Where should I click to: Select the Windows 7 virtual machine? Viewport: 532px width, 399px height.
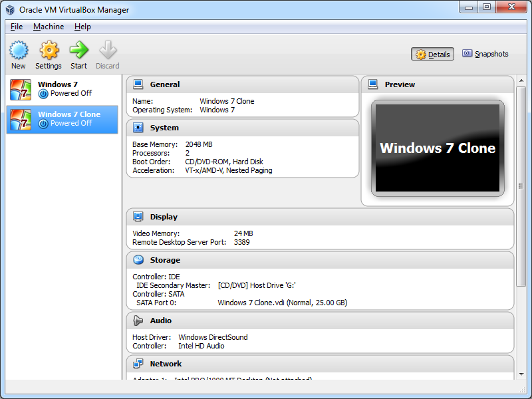point(63,89)
